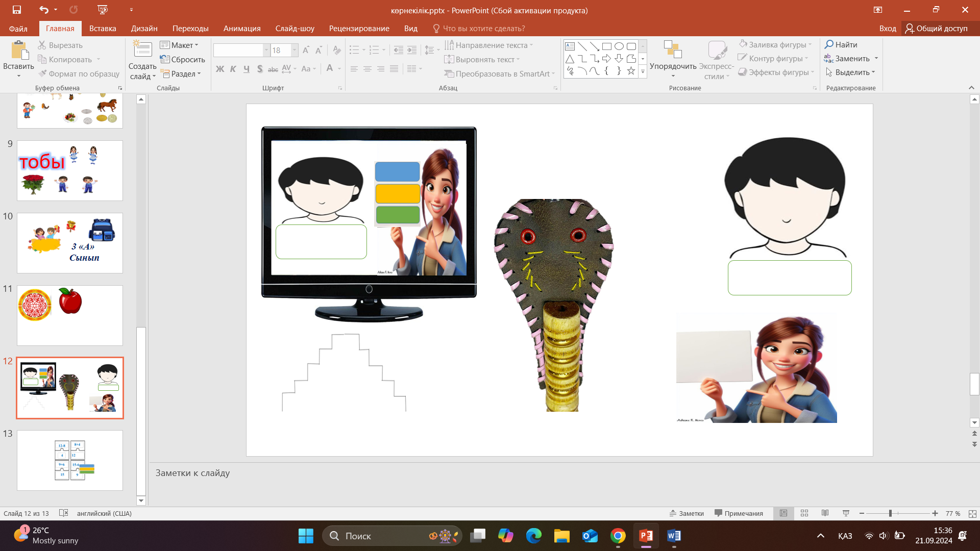Viewport: 980px width, 551px height.
Task: Open the Вставка ribbon tab
Action: [103, 29]
